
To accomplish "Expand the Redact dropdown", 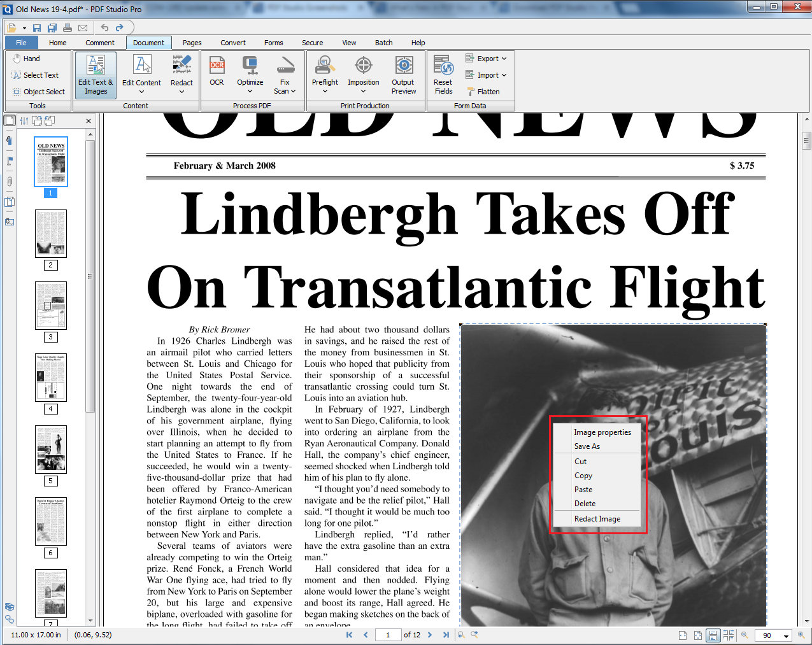I will click(x=182, y=91).
